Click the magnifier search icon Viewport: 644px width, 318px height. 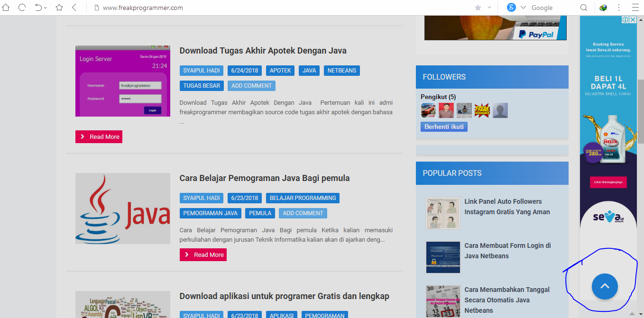pyautogui.click(x=584, y=8)
